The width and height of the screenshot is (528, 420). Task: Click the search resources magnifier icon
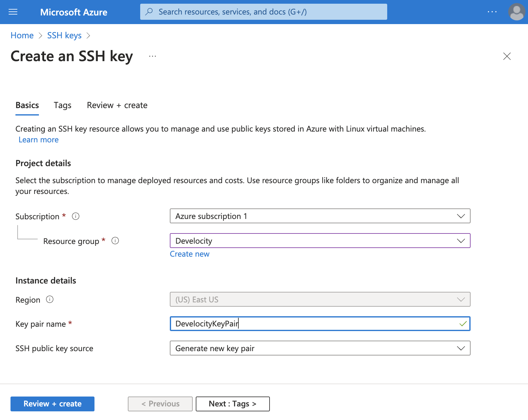click(149, 11)
